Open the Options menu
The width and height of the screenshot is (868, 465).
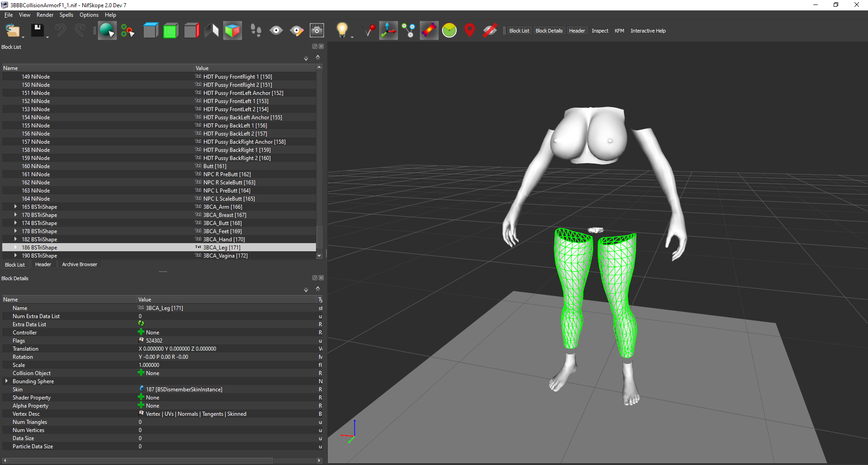[x=89, y=15]
